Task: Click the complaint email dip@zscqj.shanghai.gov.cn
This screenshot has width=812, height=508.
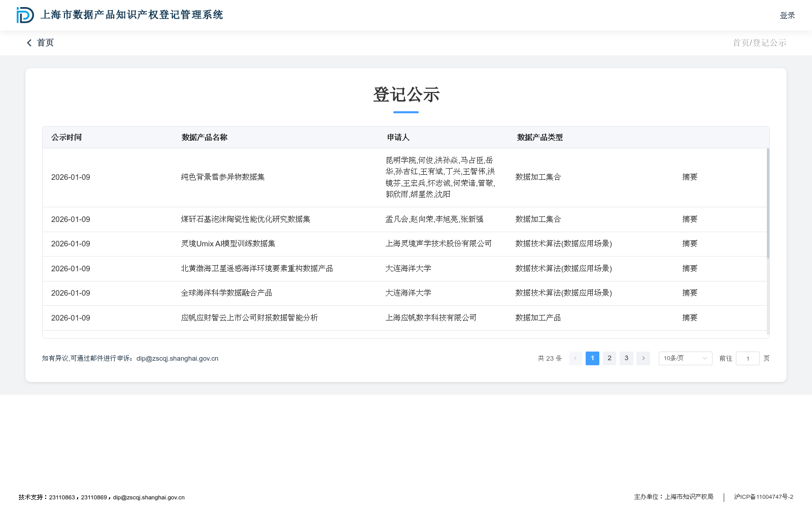Action: point(177,359)
